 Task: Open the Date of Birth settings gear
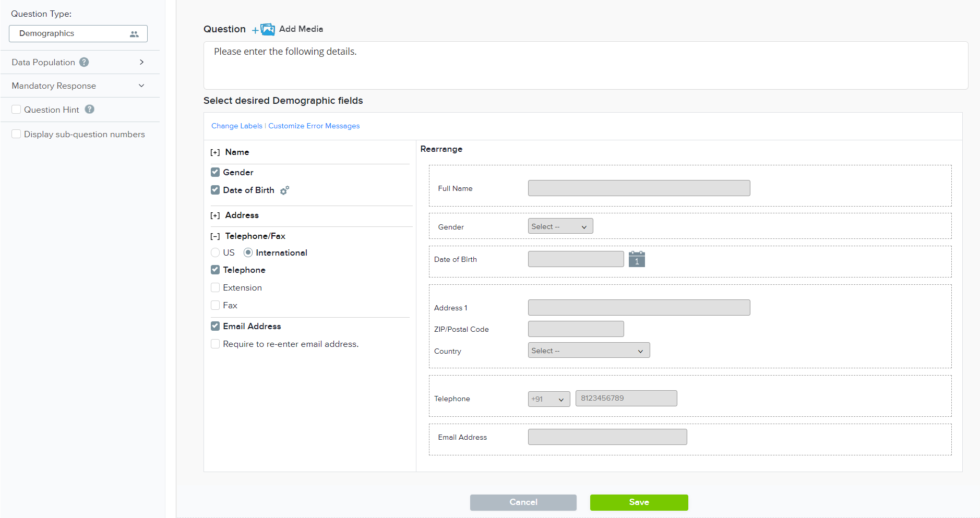pyautogui.click(x=284, y=190)
